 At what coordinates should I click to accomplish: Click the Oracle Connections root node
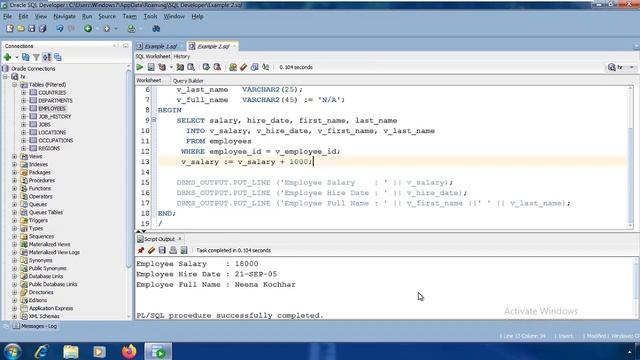point(33,69)
